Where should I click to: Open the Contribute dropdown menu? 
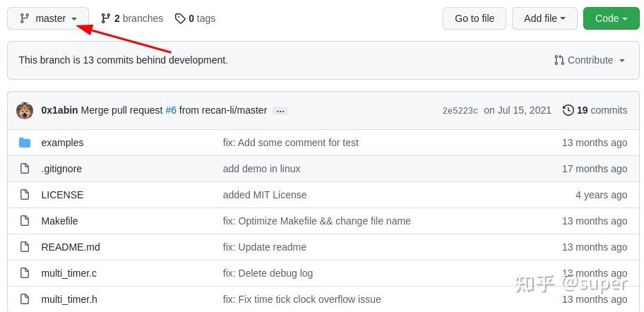590,60
